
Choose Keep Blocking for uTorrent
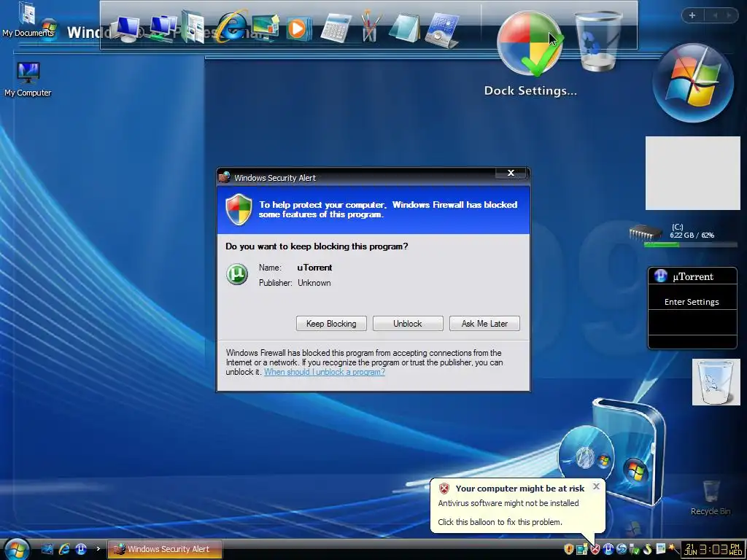click(x=331, y=323)
